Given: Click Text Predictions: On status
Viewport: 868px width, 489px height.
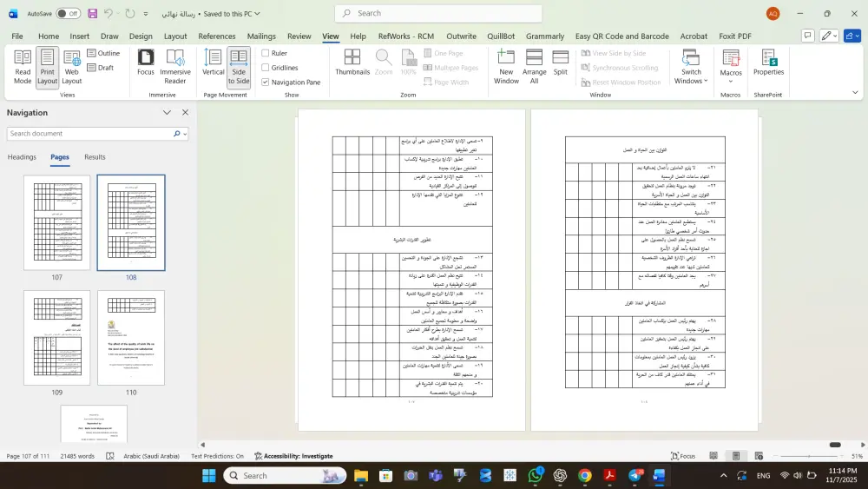Looking at the screenshot, I should pyautogui.click(x=217, y=456).
